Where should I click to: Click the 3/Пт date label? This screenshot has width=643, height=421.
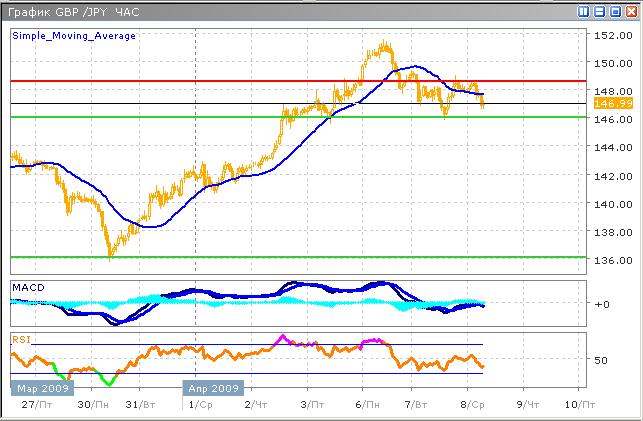tap(312, 405)
